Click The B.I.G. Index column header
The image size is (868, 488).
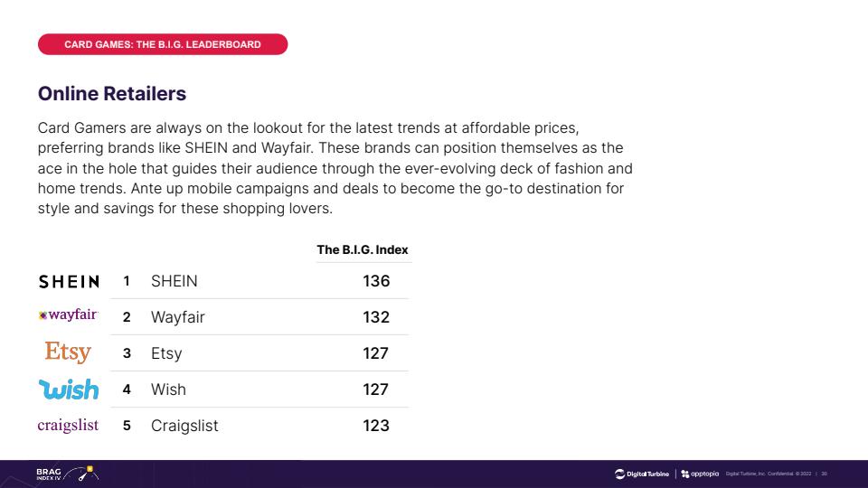[363, 249]
